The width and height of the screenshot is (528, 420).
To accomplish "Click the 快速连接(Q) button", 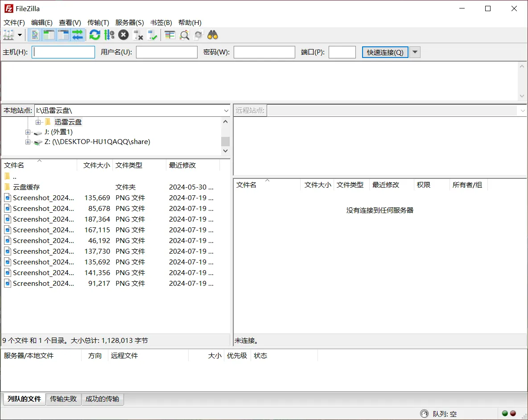I will (385, 52).
